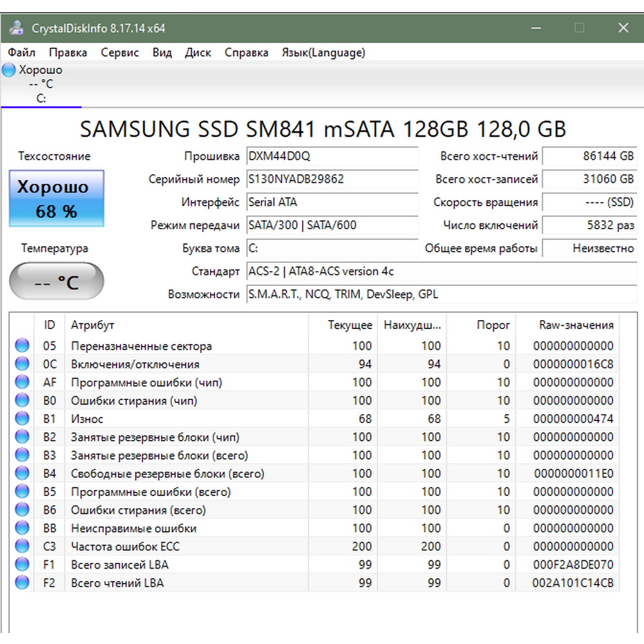Screen dimensions: 644x644
Task: Open the Сервис menu
Action: point(119,53)
